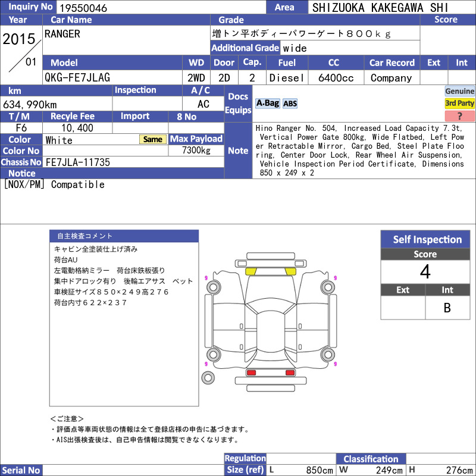The width and height of the screenshot is (476, 476).
Task: Click the year value 2015
Action: pos(19,39)
